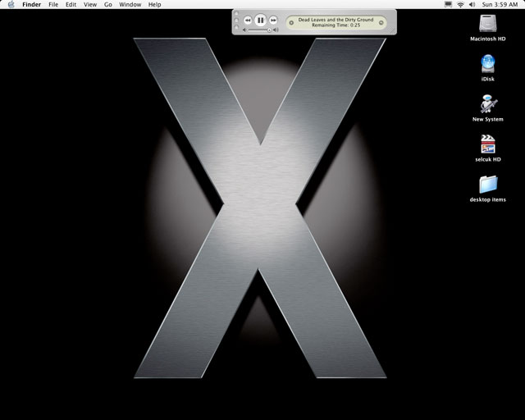Select the New System Automator icon
Image resolution: width=525 pixels, height=420 pixels.
[488, 104]
